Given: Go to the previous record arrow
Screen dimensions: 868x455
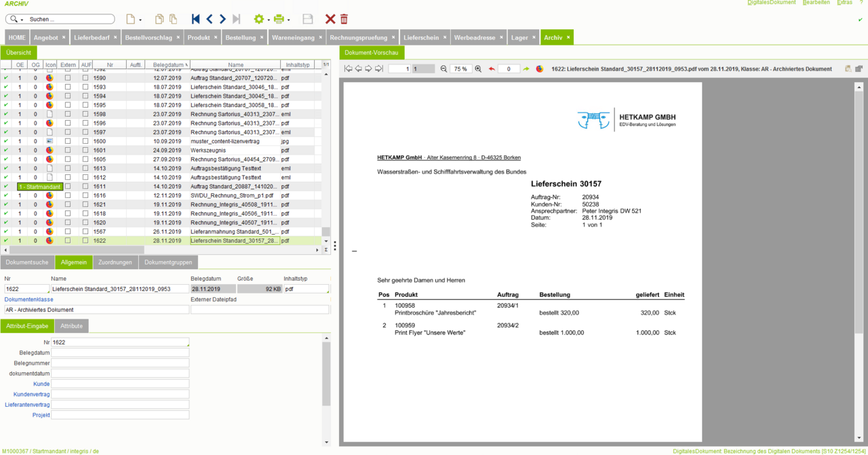Looking at the screenshot, I should point(210,19).
